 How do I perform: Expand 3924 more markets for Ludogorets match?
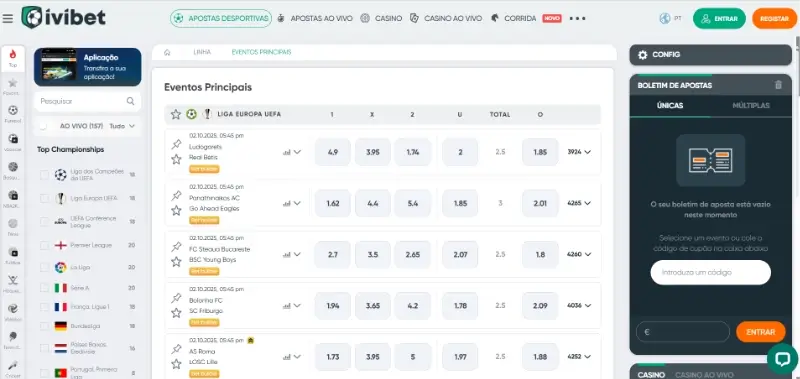pyautogui.click(x=579, y=152)
